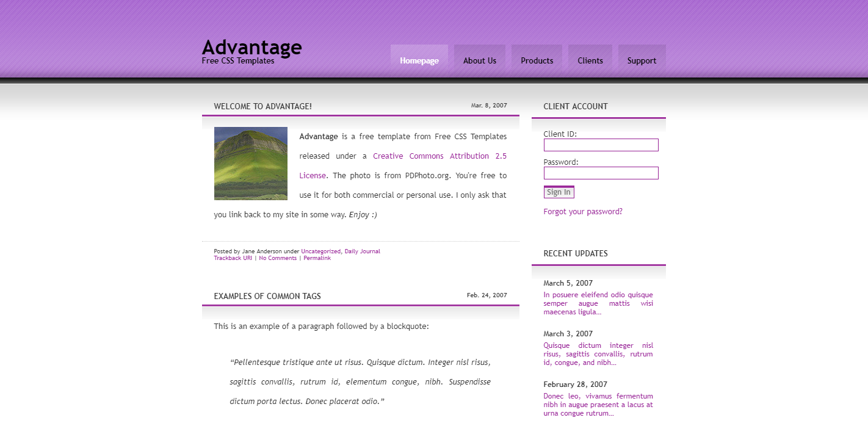868x426 pixels.
Task: Click the green hill photo thumbnail
Action: click(250, 164)
